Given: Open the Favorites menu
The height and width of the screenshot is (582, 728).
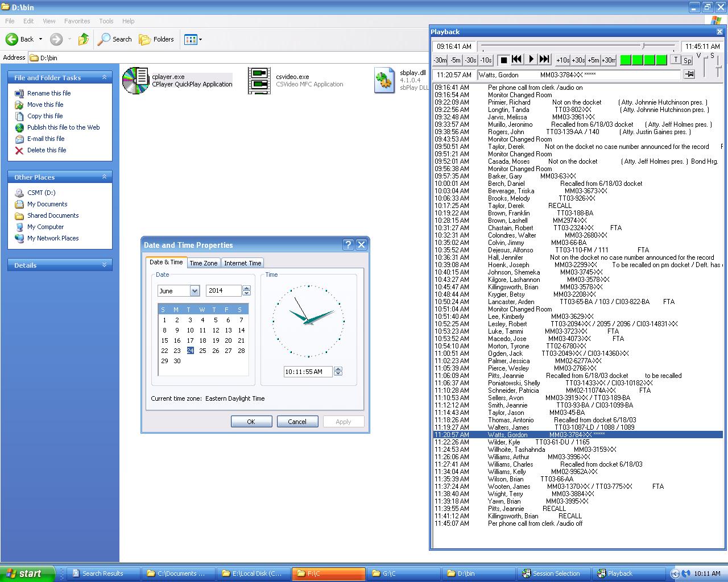Looking at the screenshot, I should [x=77, y=21].
